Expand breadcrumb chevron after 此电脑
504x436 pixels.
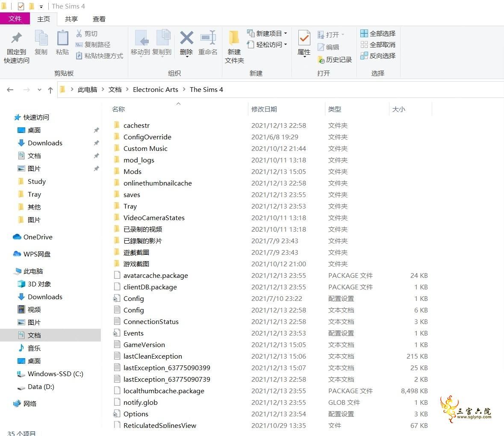[x=103, y=90]
